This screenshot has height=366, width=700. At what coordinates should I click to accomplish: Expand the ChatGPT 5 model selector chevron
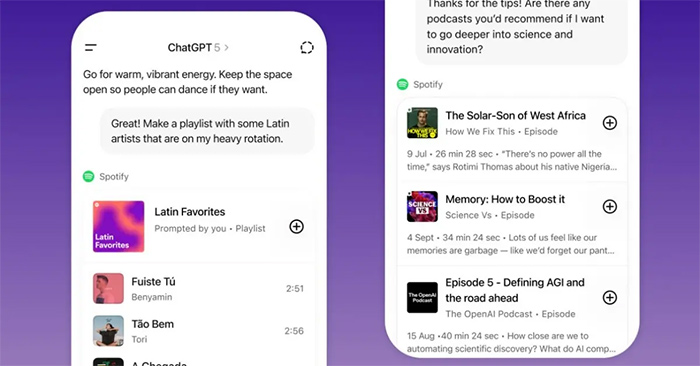pyautogui.click(x=226, y=47)
